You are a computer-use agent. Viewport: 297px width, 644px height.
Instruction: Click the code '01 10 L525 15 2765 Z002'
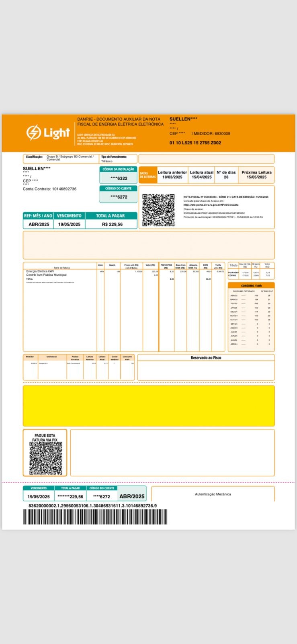[x=195, y=142]
